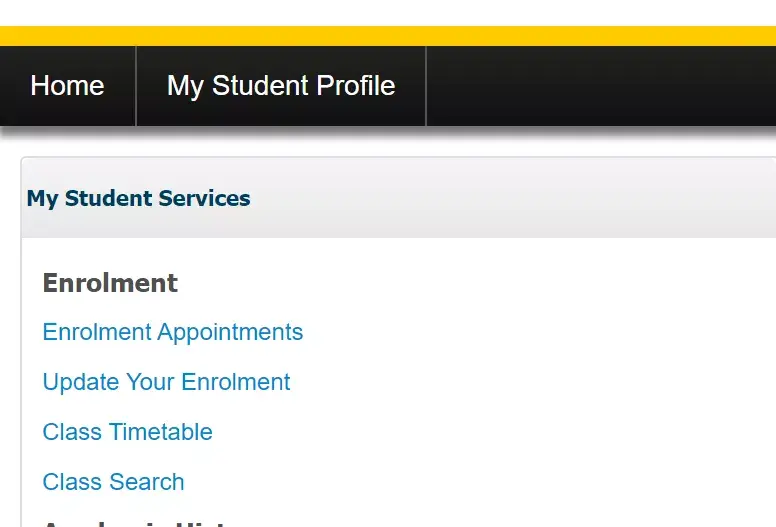Click the partially visible heading below Class Search

[x=140, y=522]
